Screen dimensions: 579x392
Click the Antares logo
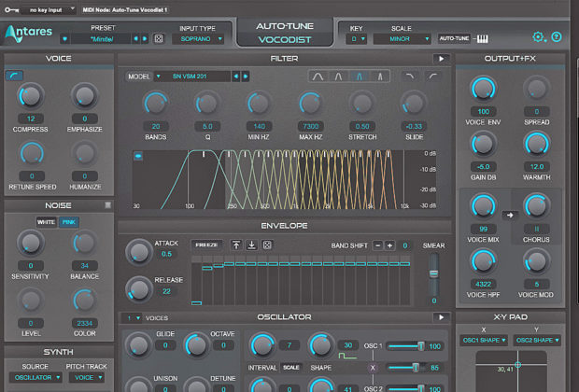coord(29,34)
